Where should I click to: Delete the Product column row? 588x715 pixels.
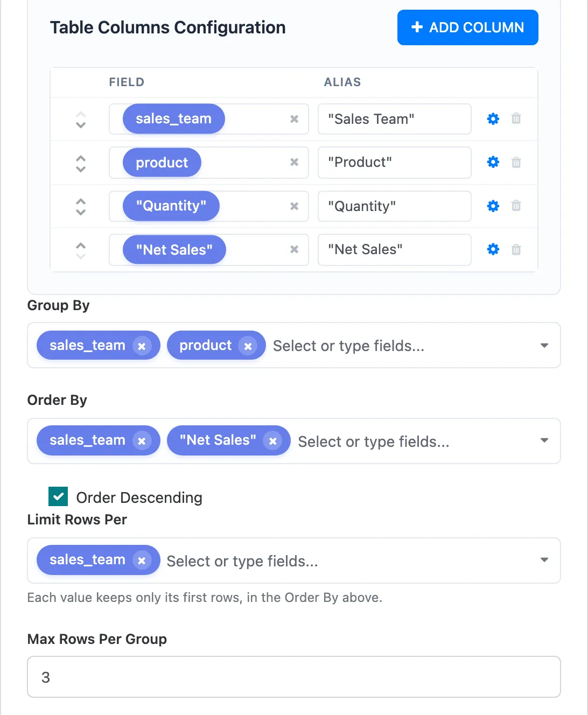[516, 162]
